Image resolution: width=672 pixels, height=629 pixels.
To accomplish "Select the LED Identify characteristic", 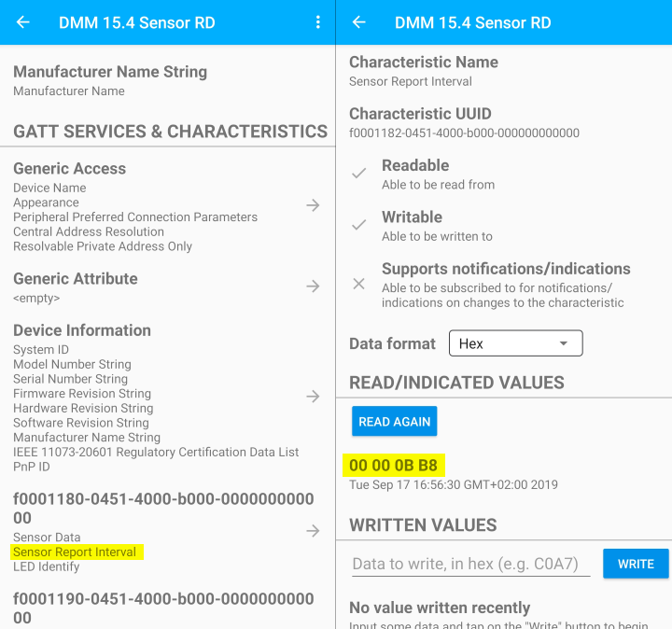I will pyautogui.click(x=44, y=567).
